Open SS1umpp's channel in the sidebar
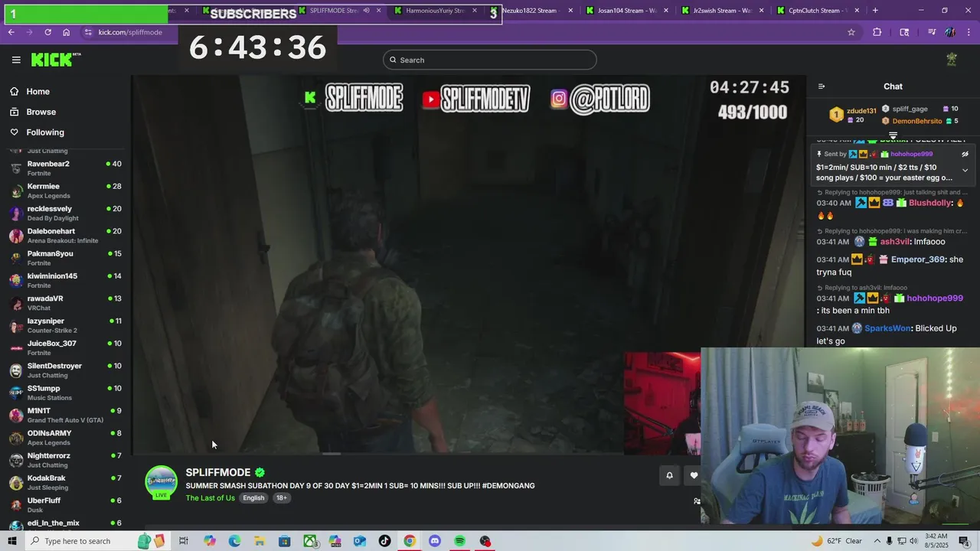980x551 pixels. [x=66, y=393]
